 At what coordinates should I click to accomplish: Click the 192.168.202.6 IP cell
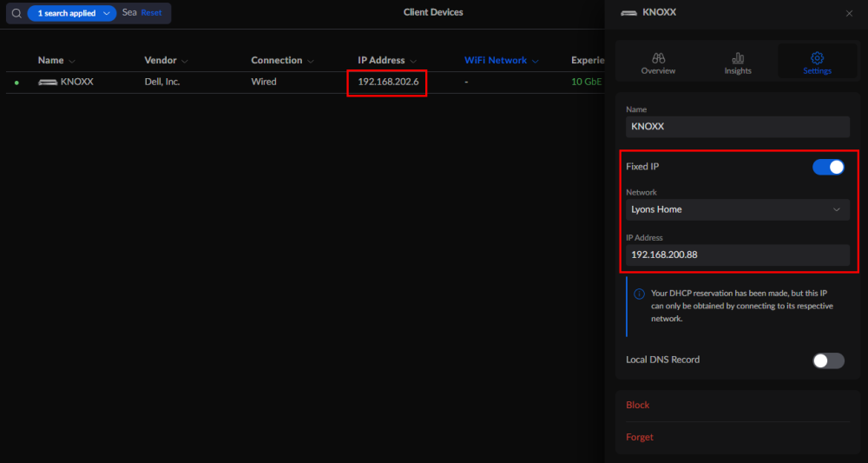tap(388, 82)
